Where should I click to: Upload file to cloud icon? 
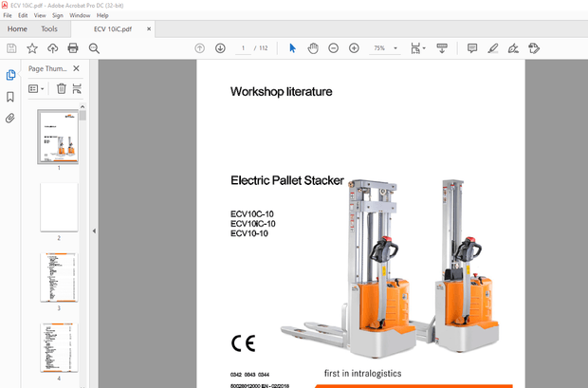pyautogui.click(x=52, y=48)
